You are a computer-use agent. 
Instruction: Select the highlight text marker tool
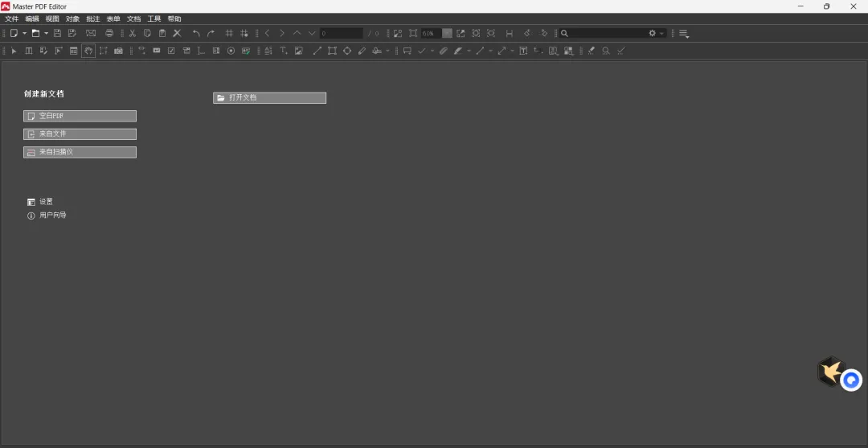tap(458, 51)
